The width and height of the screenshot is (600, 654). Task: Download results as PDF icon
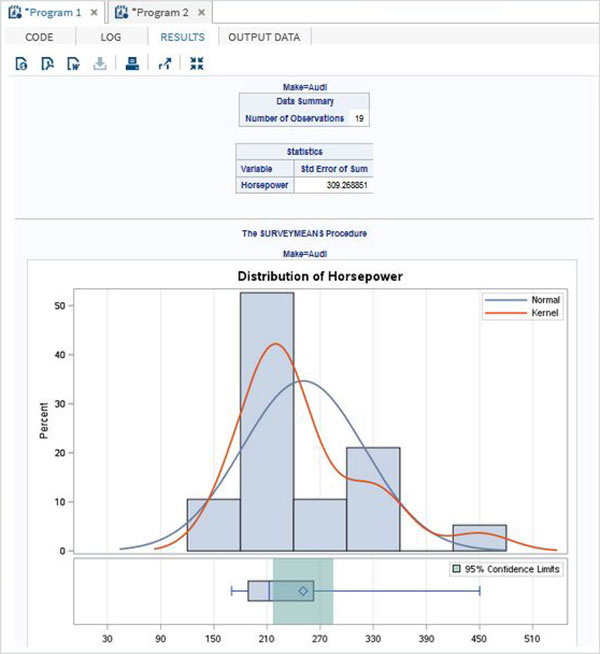click(x=47, y=64)
